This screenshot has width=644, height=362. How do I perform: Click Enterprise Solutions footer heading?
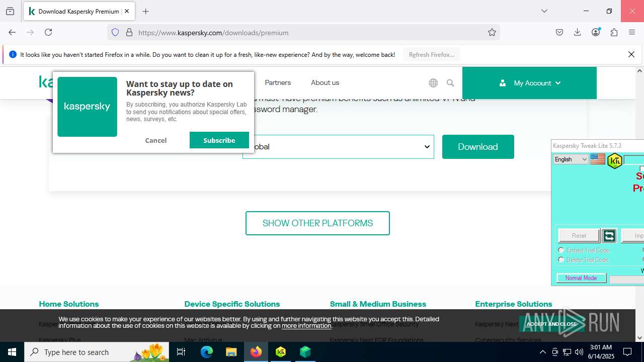(514, 304)
